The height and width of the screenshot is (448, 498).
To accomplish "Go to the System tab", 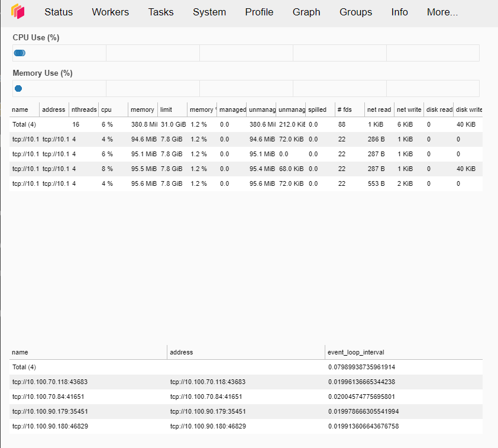I will click(209, 12).
